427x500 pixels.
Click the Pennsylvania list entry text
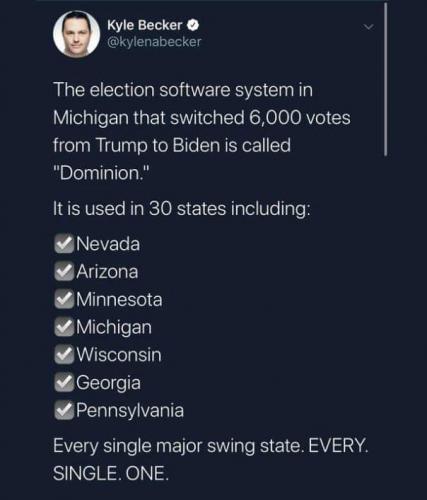pyautogui.click(x=130, y=410)
